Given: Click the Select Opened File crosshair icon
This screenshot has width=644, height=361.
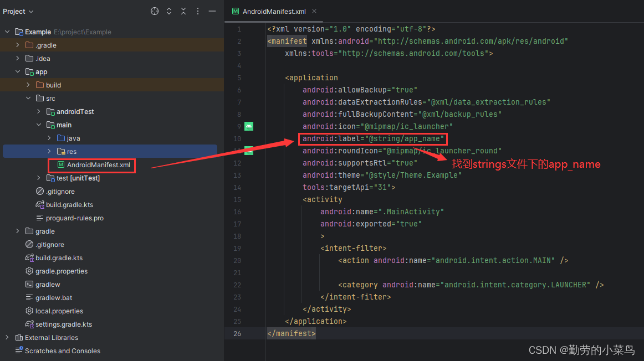Looking at the screenshot, I should click(x=154, y=11).
